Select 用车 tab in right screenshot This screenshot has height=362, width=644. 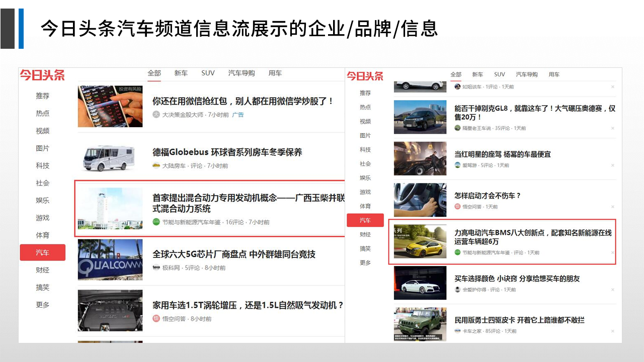pos(554,74)
